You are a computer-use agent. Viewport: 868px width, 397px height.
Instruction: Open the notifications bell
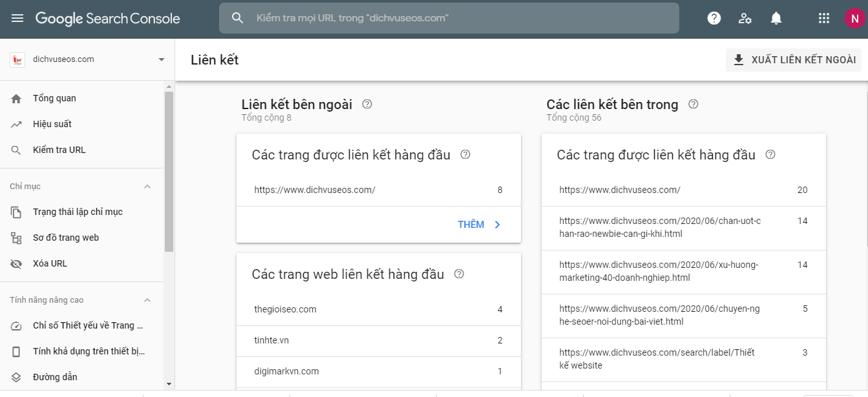pyautogui.click(x=776, y=18)
